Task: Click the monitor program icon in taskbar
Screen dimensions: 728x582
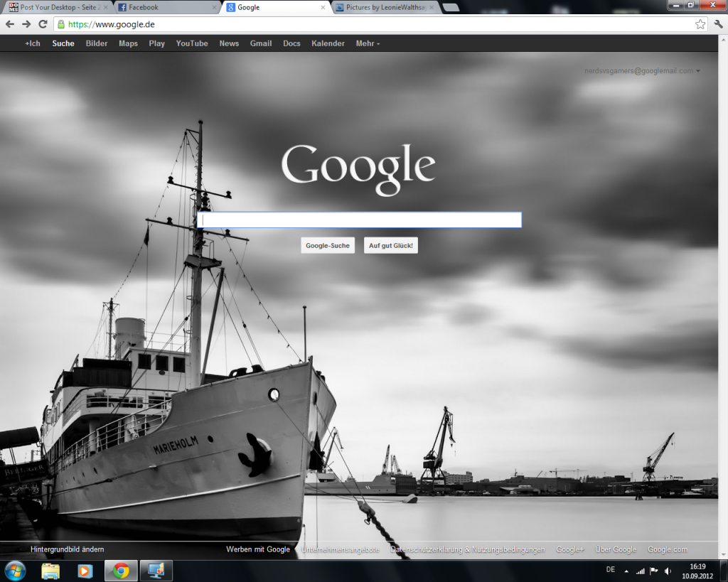Action: 156,571
